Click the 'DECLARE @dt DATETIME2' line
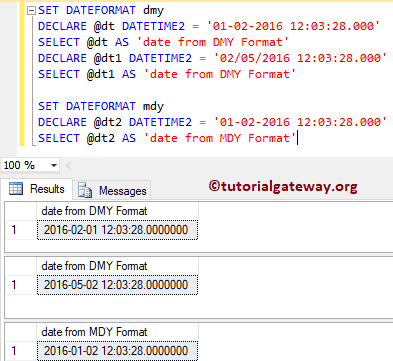 209,26
